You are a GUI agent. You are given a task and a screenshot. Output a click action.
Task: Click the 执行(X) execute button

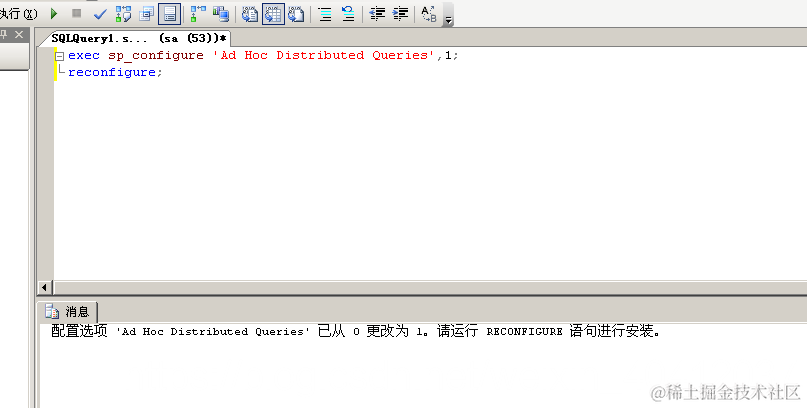(19, 14)
